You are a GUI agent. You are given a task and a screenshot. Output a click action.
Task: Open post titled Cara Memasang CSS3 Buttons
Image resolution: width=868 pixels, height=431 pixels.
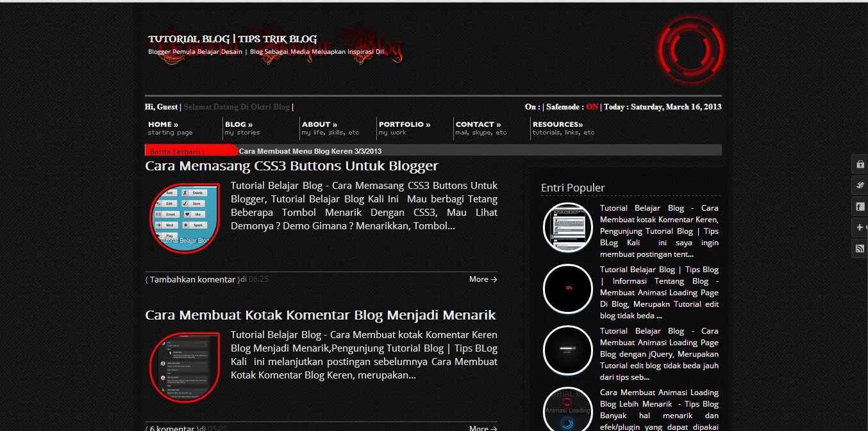coord(291,165)
